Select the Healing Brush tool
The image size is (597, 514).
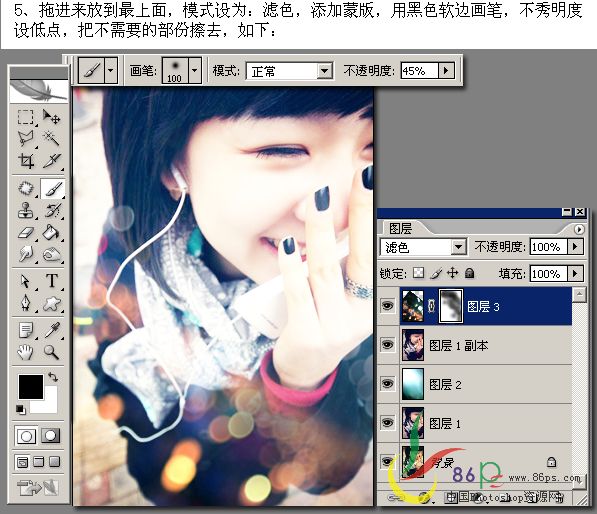point(26,188)
